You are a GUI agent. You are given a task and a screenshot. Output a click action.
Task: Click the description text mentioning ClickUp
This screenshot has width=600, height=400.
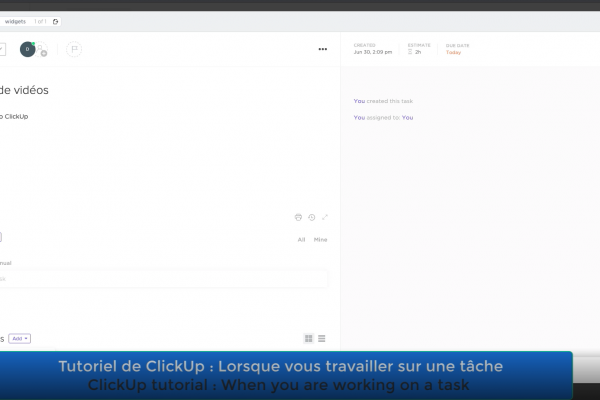[14, 116]
